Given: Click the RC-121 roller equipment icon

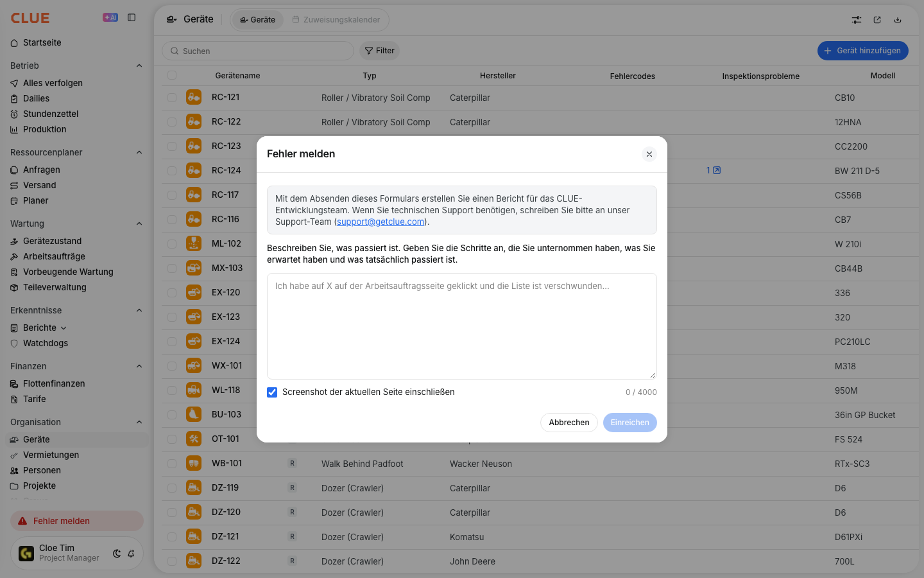Looking at the screenshot, I should (x=194, y=97).
